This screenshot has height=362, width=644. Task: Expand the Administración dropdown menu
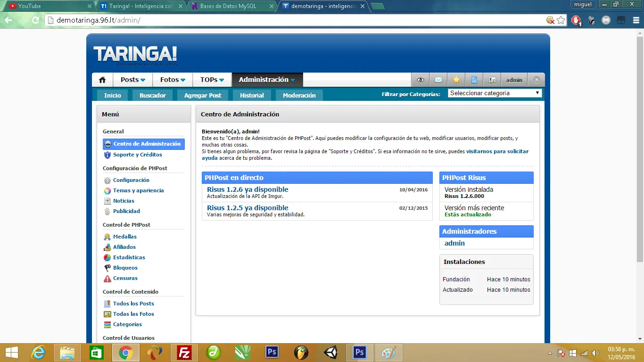pos(267,80)
